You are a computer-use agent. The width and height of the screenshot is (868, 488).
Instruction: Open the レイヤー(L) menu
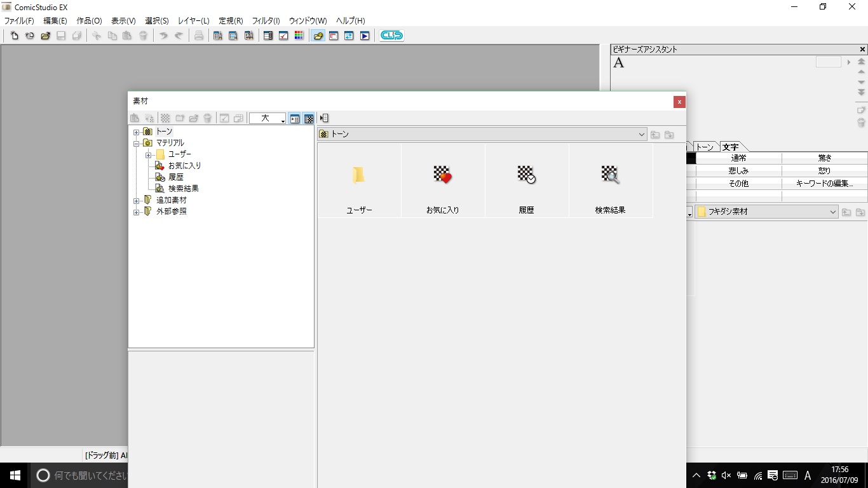tap(193, 21)
